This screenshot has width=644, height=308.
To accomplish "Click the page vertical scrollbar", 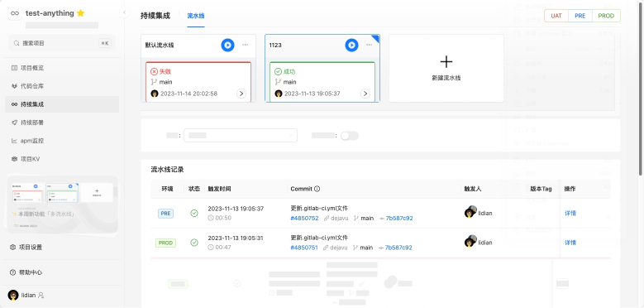I will coord(641,88).
